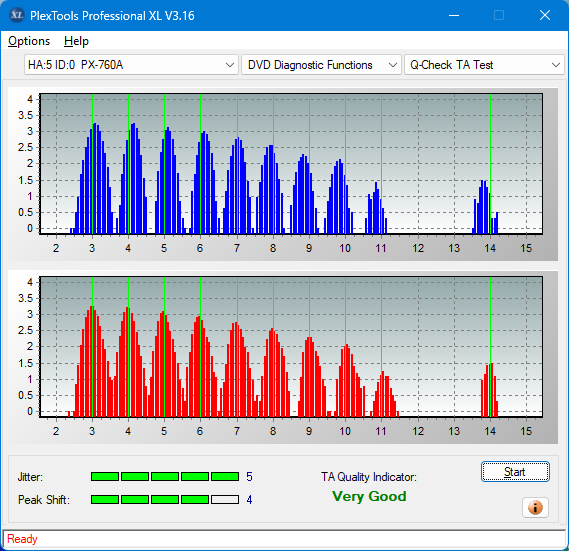Open the orange info button

[x=535, y=507]
